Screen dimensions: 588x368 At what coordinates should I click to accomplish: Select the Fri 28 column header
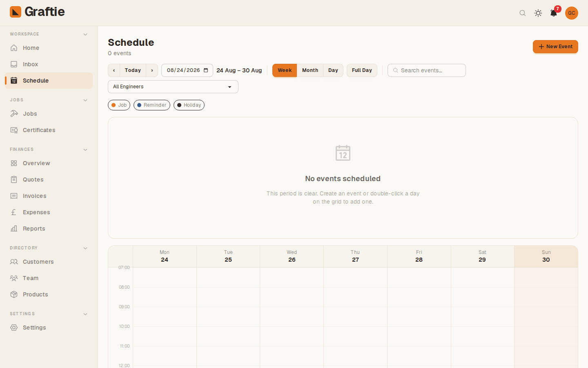point(419,256)
